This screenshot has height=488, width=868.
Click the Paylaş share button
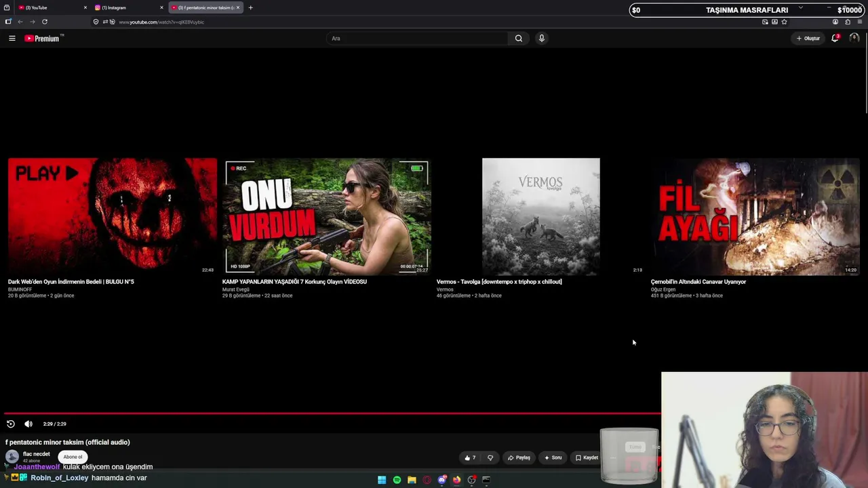(519, 457)
